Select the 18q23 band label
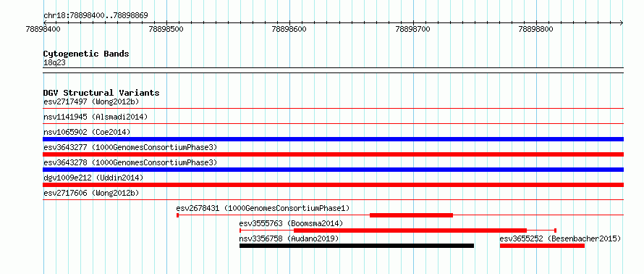The image size is (644, 274). 54,62
